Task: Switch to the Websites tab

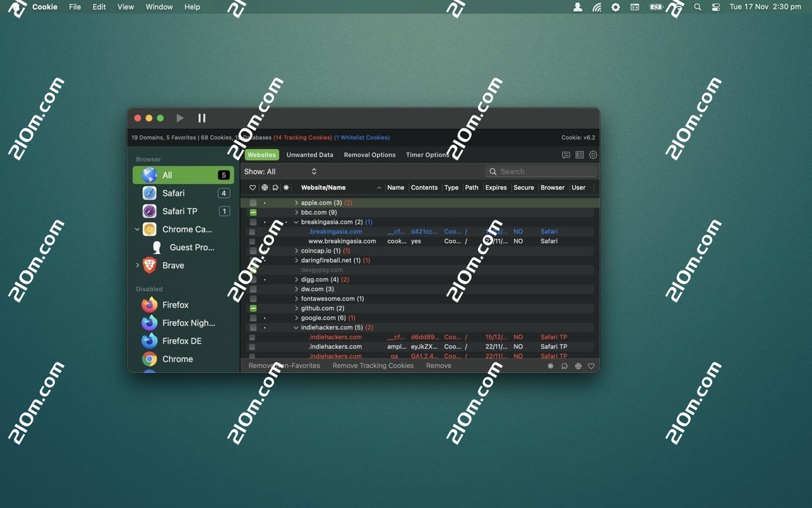Action: pyautogui.click(x=261, y=155)
